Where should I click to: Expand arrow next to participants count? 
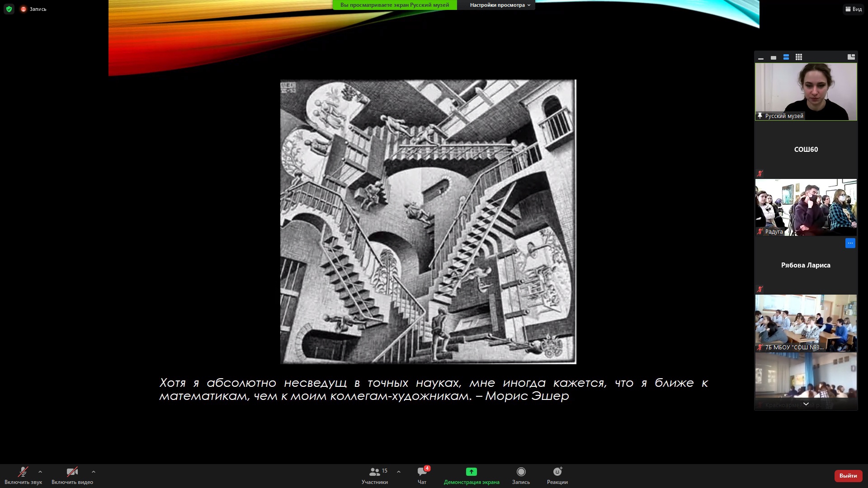coord(399,472)
